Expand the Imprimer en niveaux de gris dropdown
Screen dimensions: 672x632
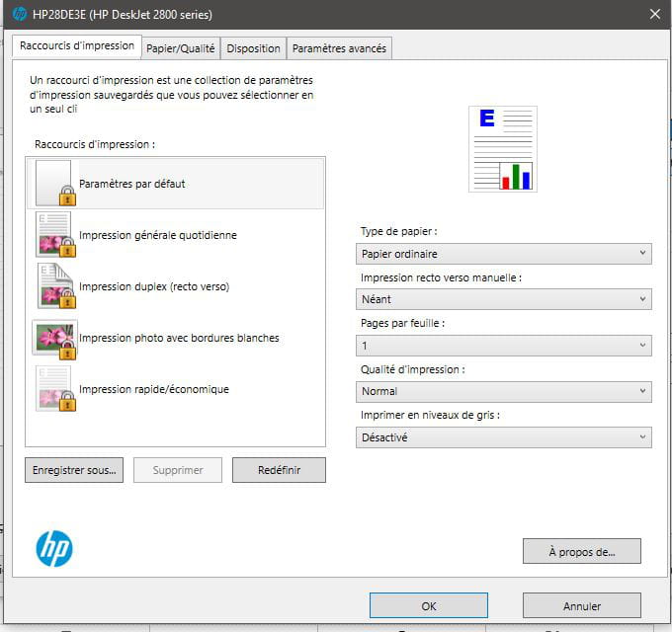tap(504, 437)
